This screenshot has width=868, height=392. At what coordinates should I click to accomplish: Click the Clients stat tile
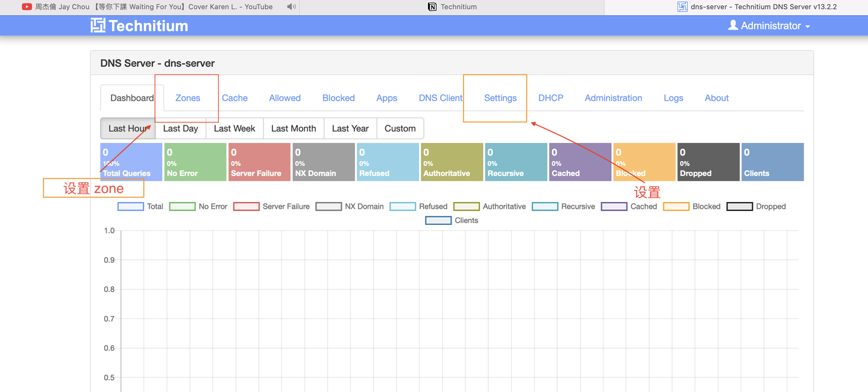pyautogui.click(x=773, y=162)
